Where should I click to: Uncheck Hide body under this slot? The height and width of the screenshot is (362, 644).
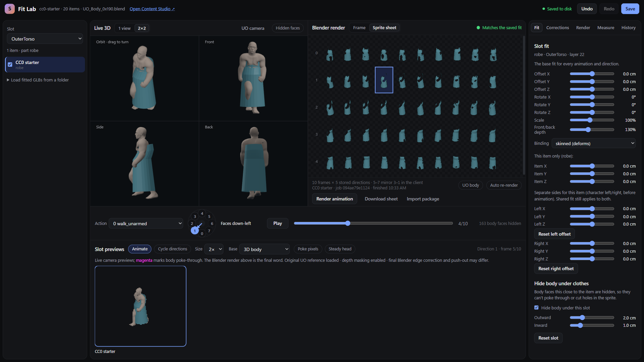[536, 308]
